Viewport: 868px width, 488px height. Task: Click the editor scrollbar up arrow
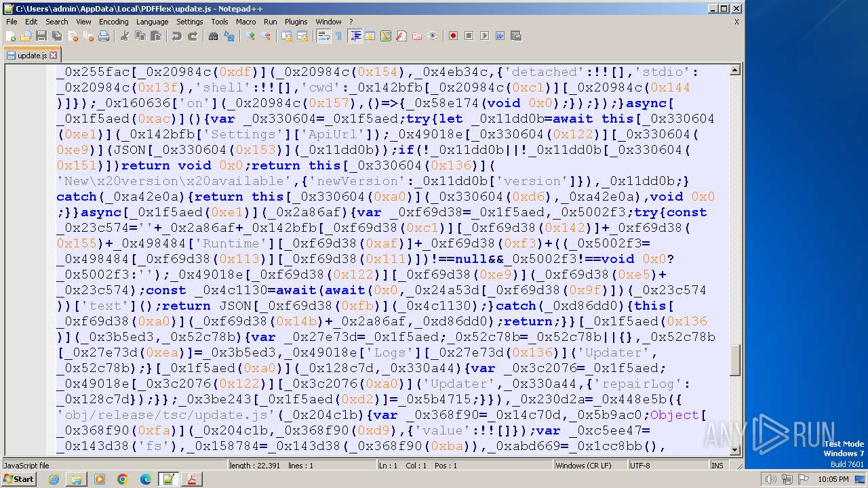[735, 69]
